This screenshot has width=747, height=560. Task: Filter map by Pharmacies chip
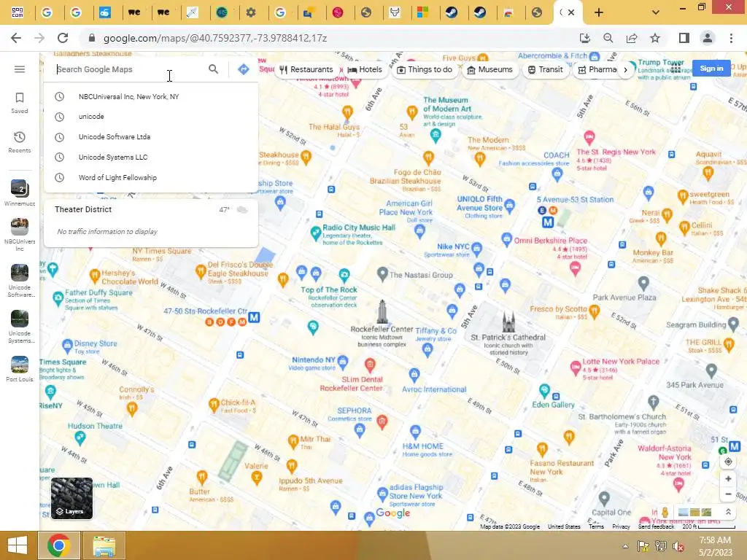(597, 69)
